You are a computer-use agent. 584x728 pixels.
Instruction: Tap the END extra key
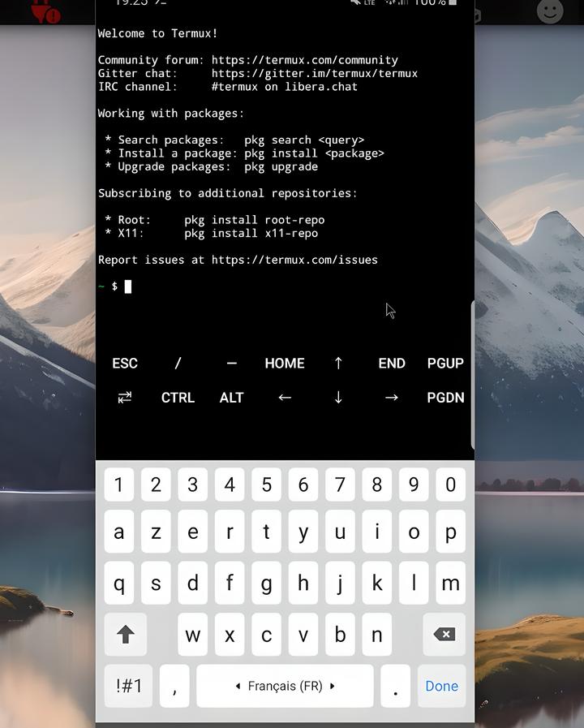(392, 363)
